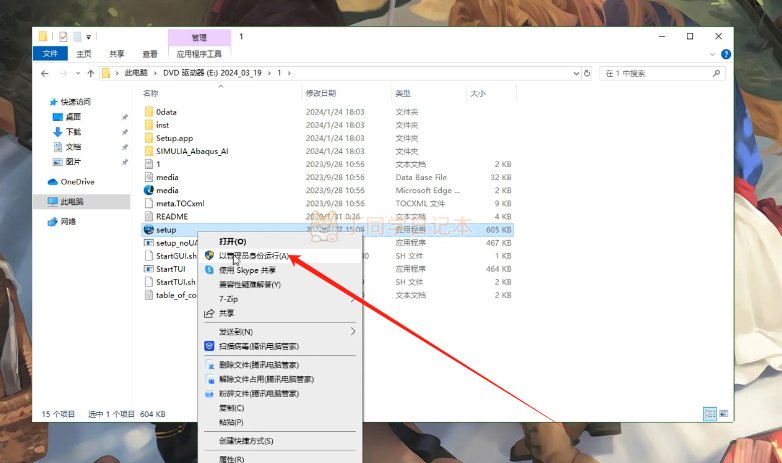Image resolution: width=782 pixels, height=463 pixels.
Task: Switch to the large icons view button
Action: 724,414
